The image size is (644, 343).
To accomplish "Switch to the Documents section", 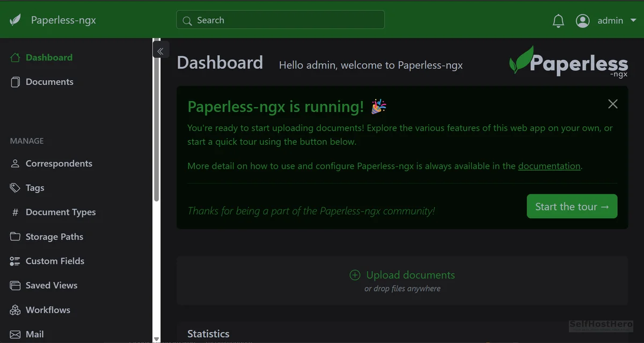I will point(49,81).
